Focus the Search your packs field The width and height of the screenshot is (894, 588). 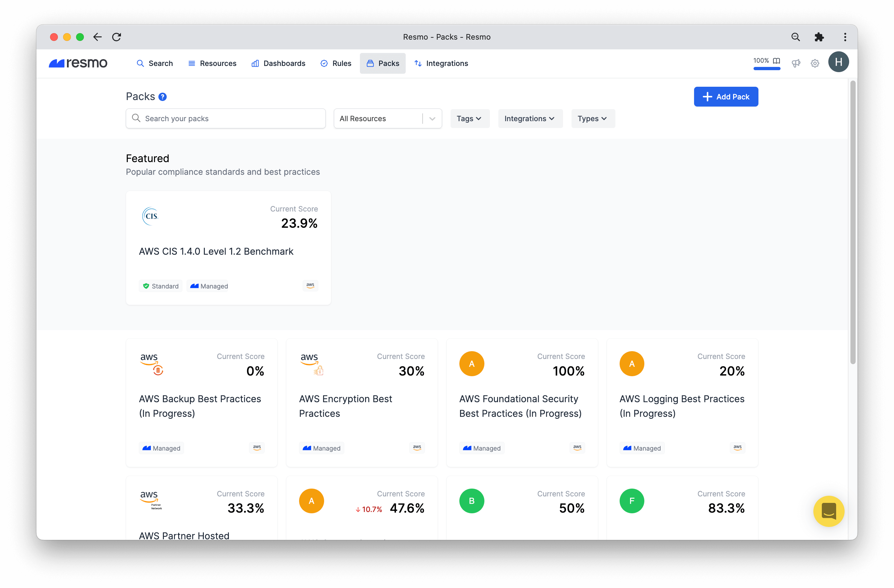click(x=225, y=119)
